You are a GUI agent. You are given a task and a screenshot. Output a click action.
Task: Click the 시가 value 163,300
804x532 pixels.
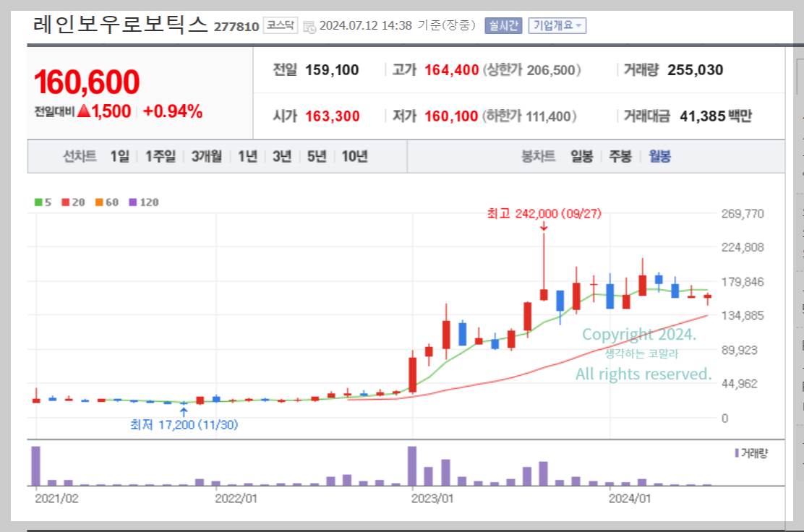click(x=333, y=116)
